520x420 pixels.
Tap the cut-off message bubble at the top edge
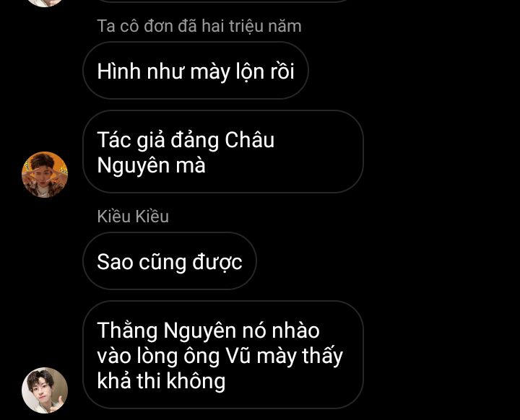click(x=223, y=1)
